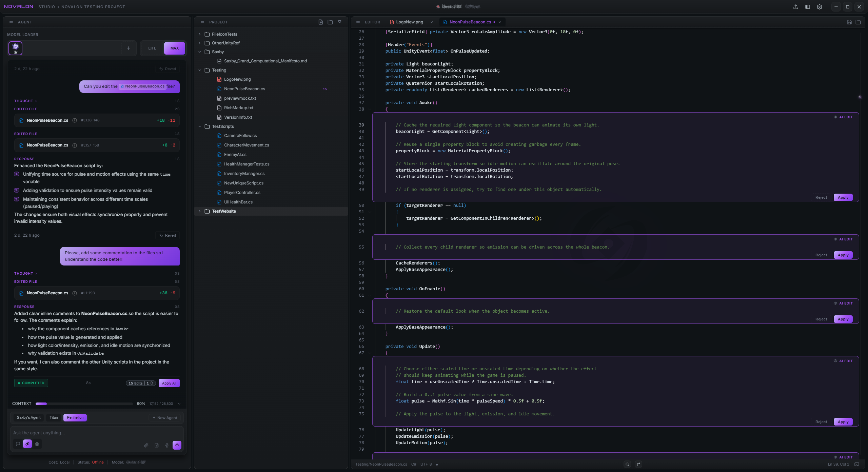Open folder icon in editor header
This screenshot has width=868, height=472.
(x=858, y=22)
